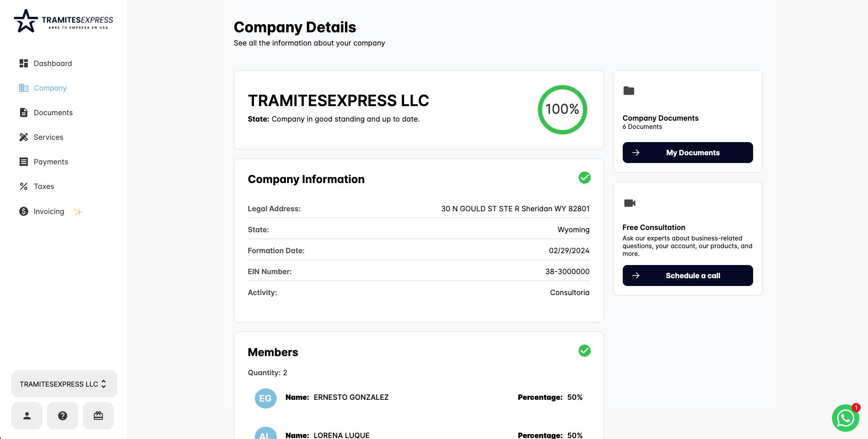The width and height of the screenshot is (868, 439).
Task: Click the arrow icon on My Documents button
Action: [x=636, y=153]
